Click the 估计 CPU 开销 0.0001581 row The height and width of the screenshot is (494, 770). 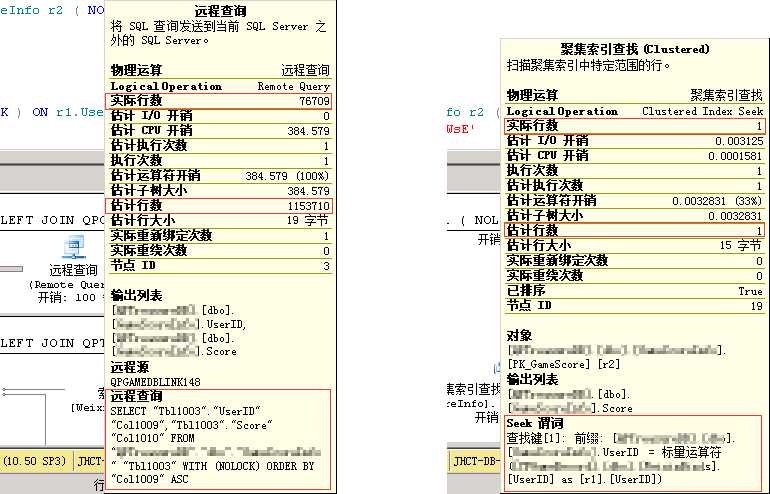[634, 156]
